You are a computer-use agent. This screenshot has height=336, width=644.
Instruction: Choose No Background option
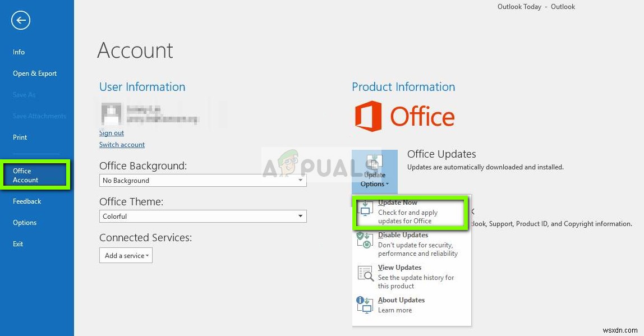click(126, 180)
